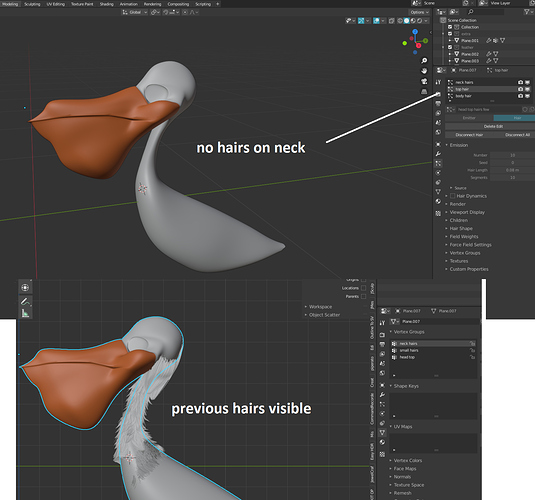Toggle viewport visibility for top hair
This screenshot has width=535, height=500.
point(527,89)
